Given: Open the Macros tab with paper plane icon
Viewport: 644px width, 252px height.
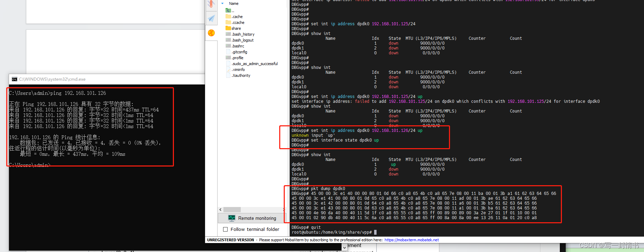Looking at the screenshot, I should 211,18.
